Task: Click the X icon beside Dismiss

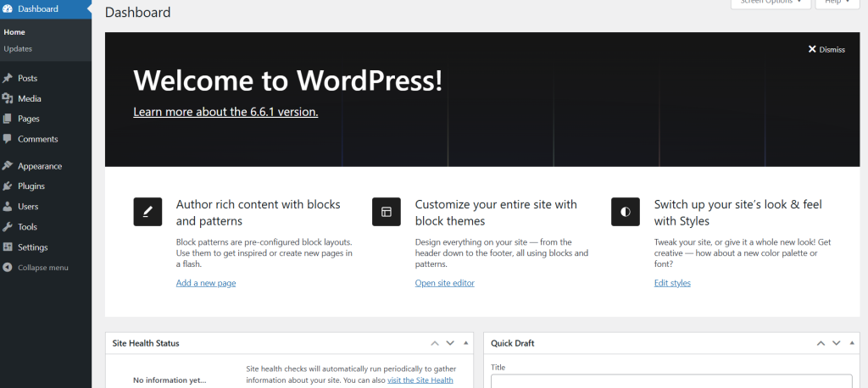Action: 812,49
